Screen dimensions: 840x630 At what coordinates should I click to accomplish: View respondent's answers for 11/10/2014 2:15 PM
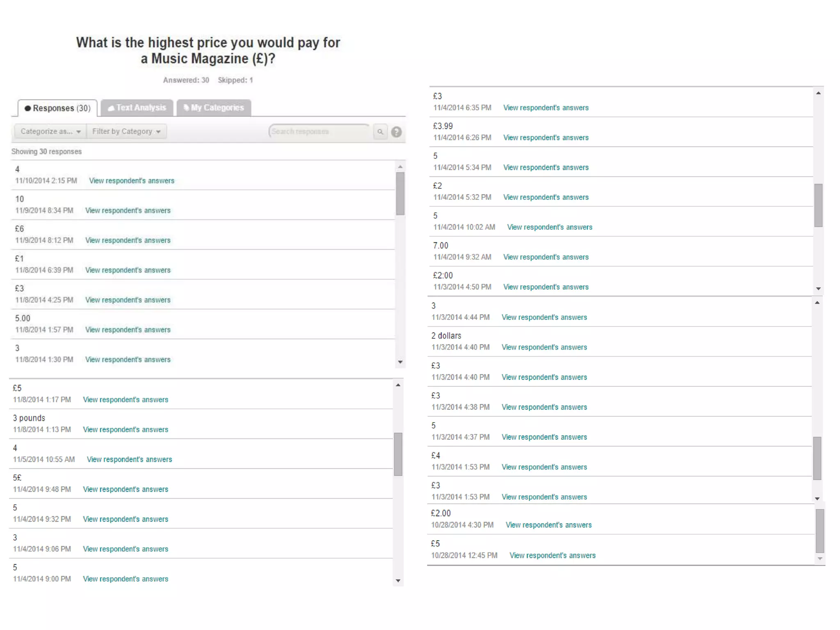tap(132, 181)
